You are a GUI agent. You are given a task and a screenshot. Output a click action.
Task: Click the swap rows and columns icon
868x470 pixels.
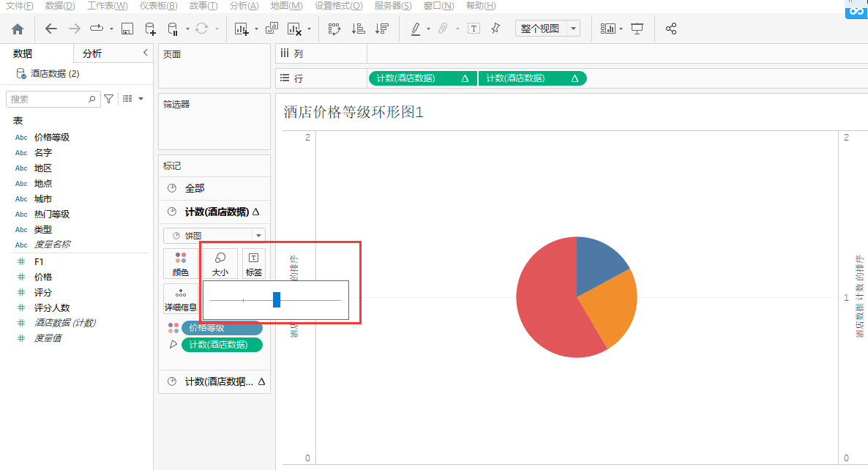click(x=334, y=29)
